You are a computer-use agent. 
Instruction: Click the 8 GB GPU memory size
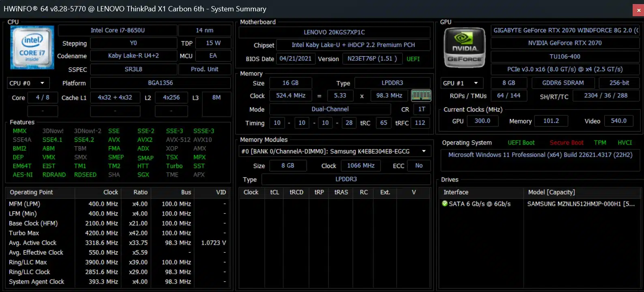tap(509, 83)
